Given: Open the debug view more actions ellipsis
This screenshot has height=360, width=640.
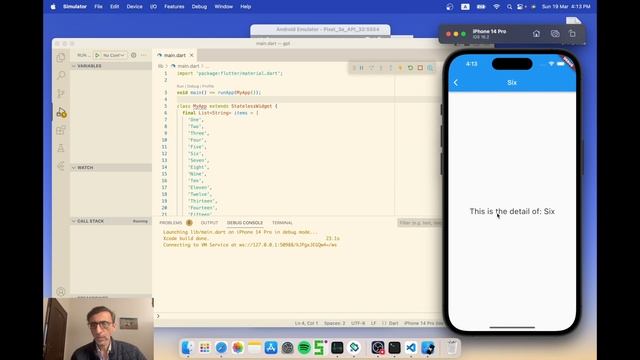Looking at the screenshot, I should 143,55.
